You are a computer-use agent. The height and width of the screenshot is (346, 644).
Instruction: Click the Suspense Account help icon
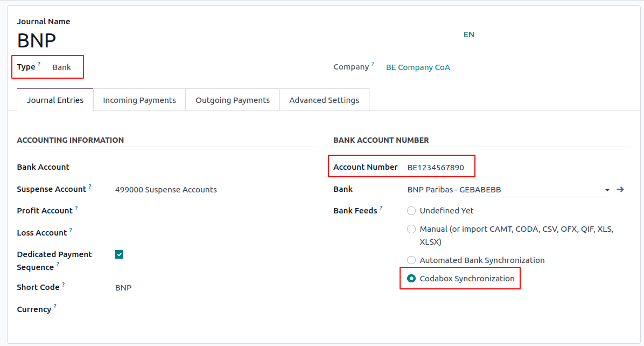(x=90, y=186)
